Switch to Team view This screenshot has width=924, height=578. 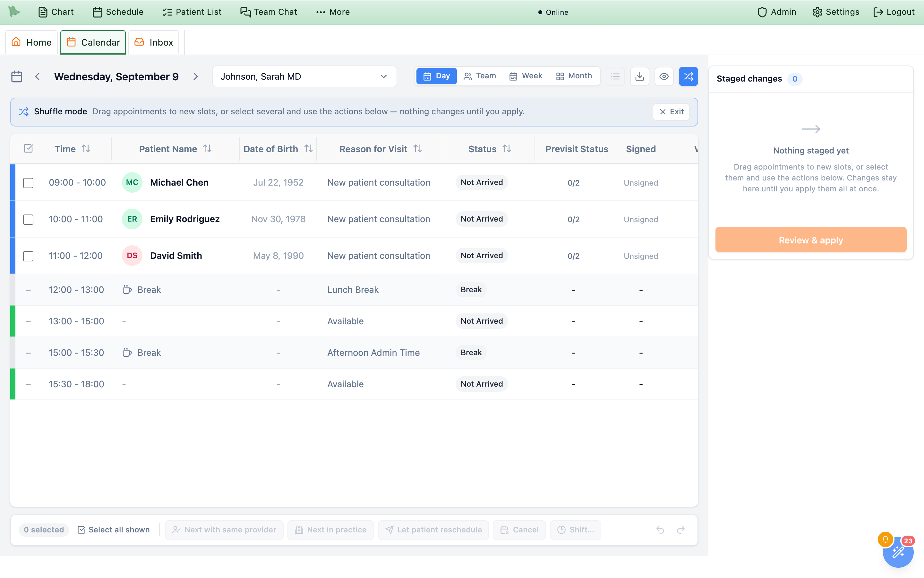(480, 76)
